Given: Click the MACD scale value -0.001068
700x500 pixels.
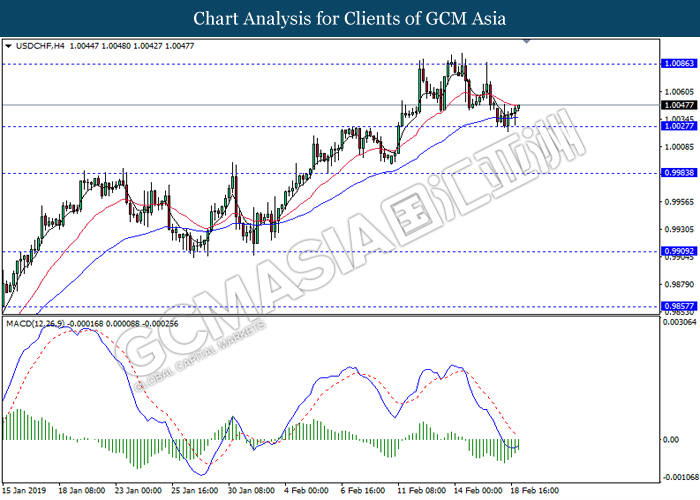Looking at the screenshot, I should (x=681, y=477).
